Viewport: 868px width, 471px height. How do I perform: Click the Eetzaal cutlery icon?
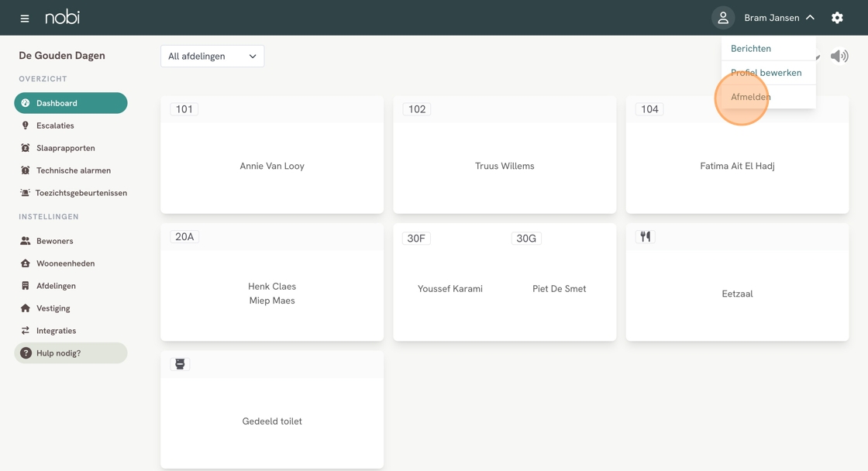(645, 237)
